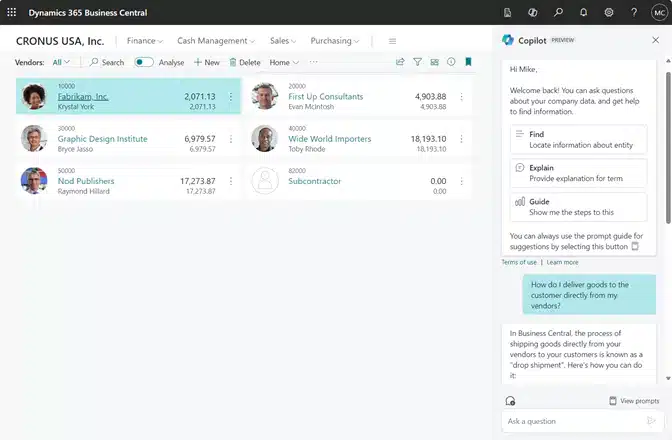Screen dimensions: 672x440
Task: Open Nod Publishers vendor
Action: click(86, 181)
